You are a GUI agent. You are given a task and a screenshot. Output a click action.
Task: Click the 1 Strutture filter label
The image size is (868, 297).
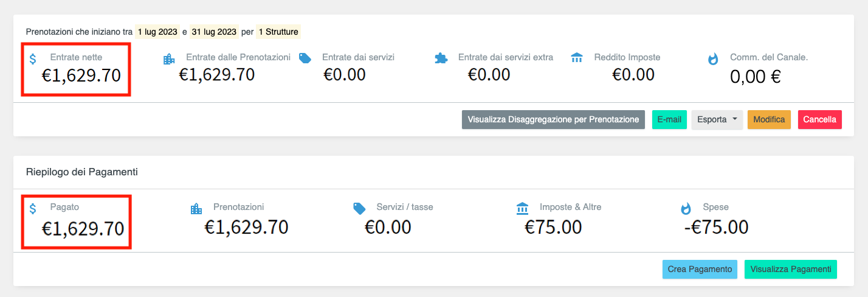(279, 32)
